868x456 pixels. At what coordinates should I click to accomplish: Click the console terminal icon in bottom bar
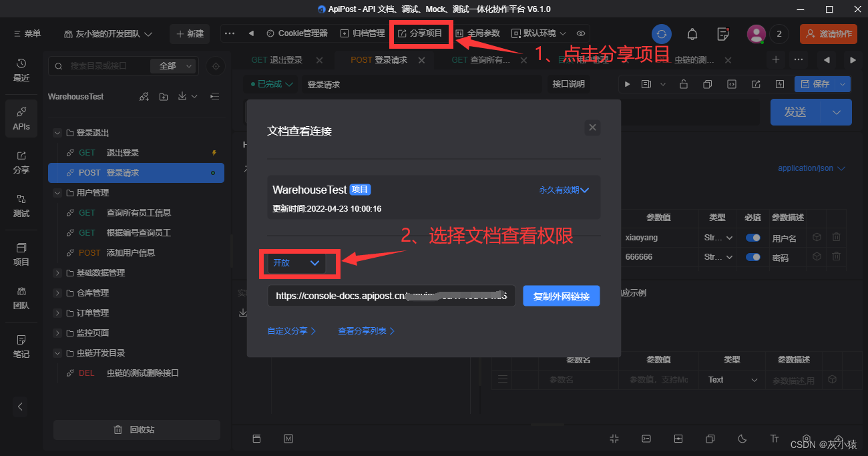click(x=646, y=439)
